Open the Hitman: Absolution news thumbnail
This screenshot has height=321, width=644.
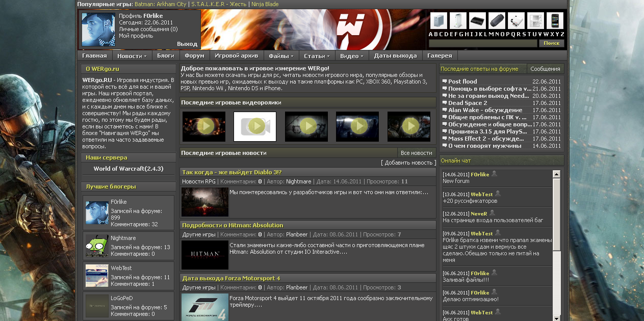point(204,255)
